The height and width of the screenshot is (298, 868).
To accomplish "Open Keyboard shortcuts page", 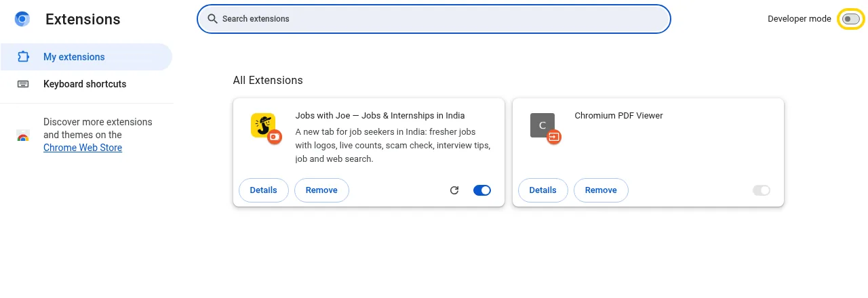I will 85,84.
